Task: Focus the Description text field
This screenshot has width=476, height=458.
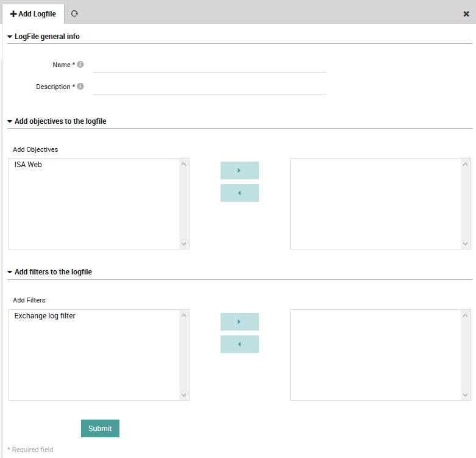Action: (x=209, y=87)
